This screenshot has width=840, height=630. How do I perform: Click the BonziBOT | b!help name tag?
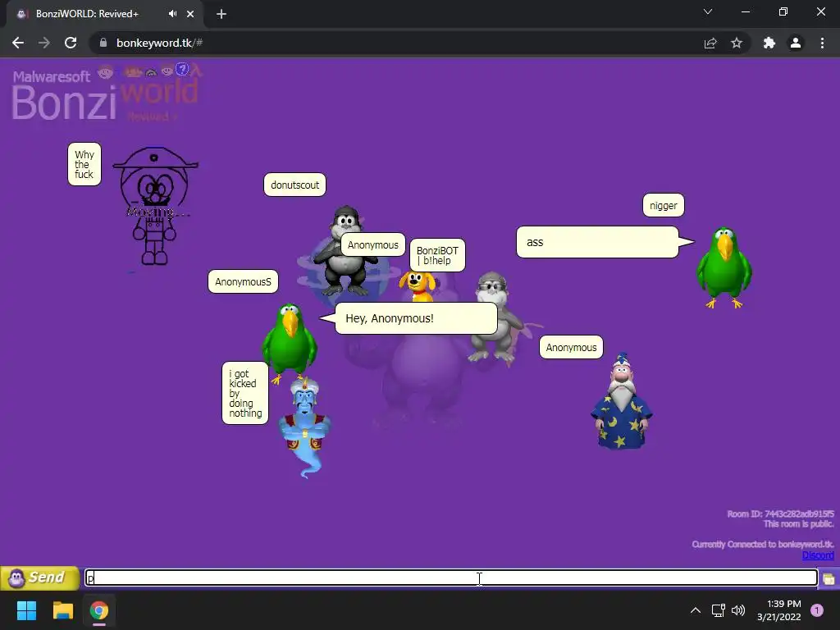(x=437, y=256)
